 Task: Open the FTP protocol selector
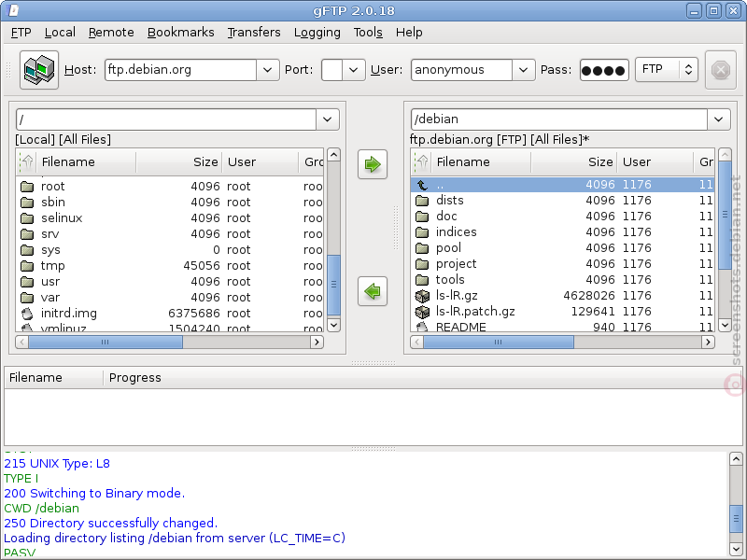(x=667, y=69)
